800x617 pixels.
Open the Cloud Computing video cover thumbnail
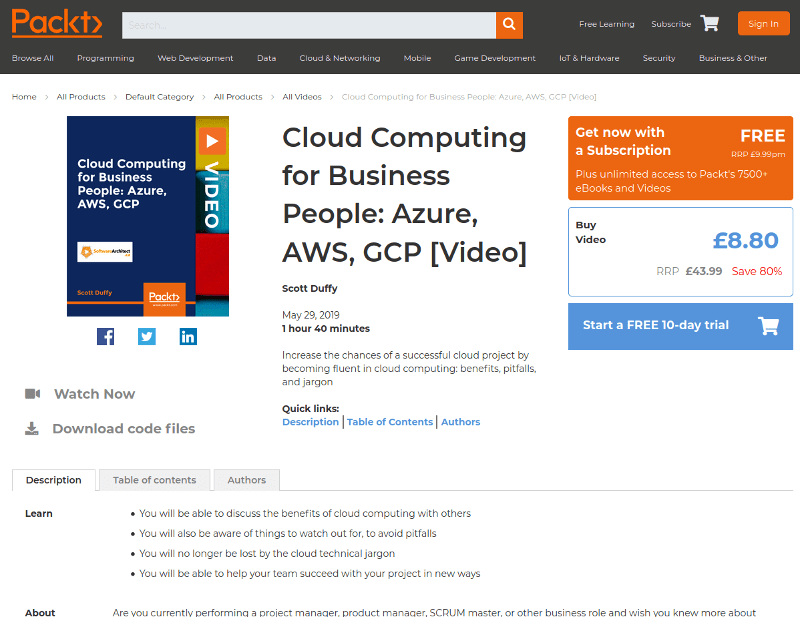[x=148, y=216]
